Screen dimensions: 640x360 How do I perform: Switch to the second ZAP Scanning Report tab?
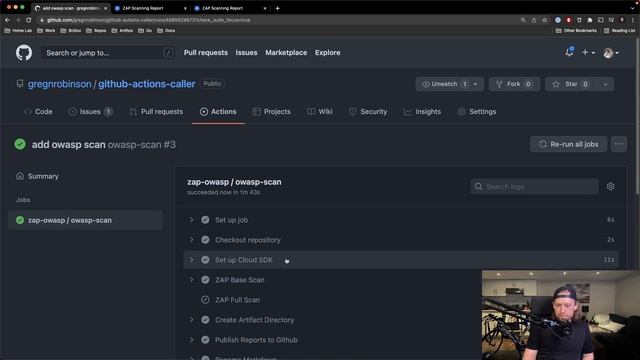(230, 8)
